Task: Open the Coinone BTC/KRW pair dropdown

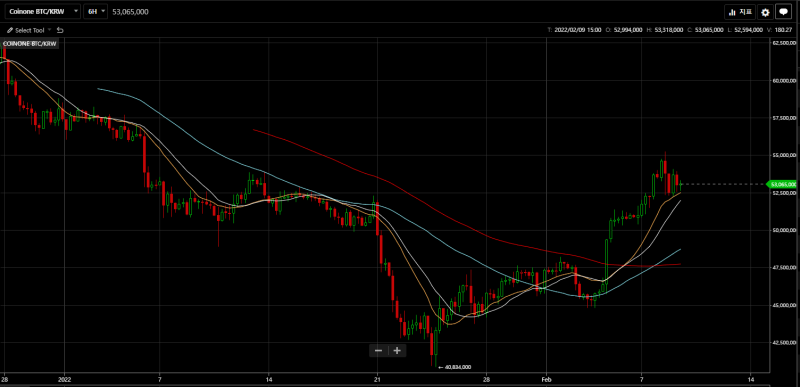Action: click(42, 11)
